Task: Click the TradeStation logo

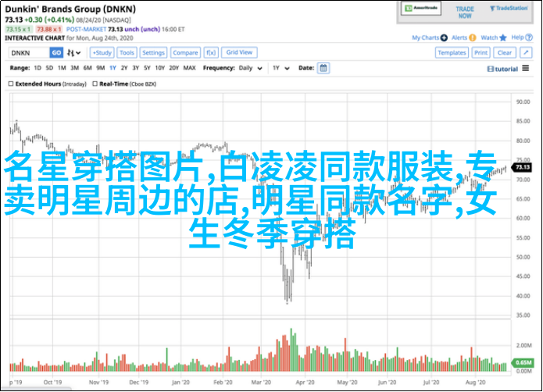Action: [509, 9]
